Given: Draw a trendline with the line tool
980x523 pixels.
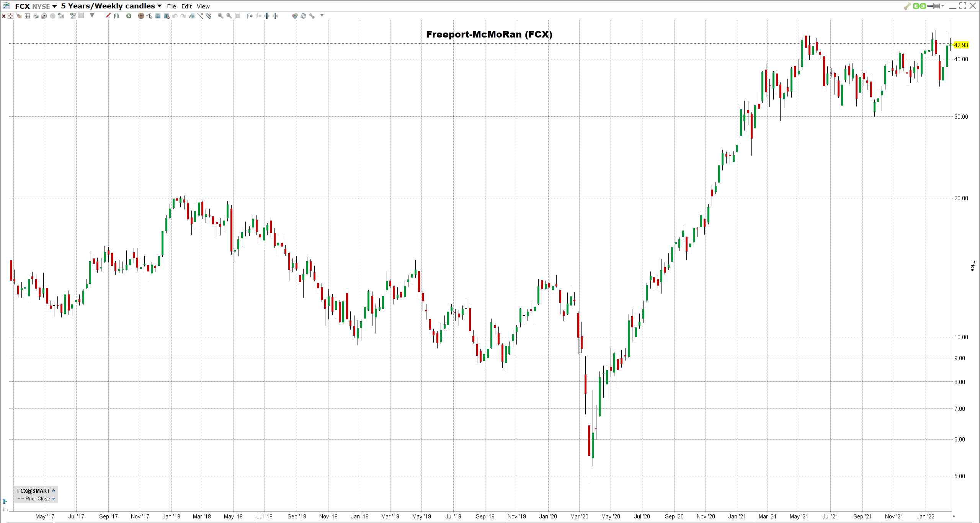Looking at the screenshot, I should tap(200, 16).
